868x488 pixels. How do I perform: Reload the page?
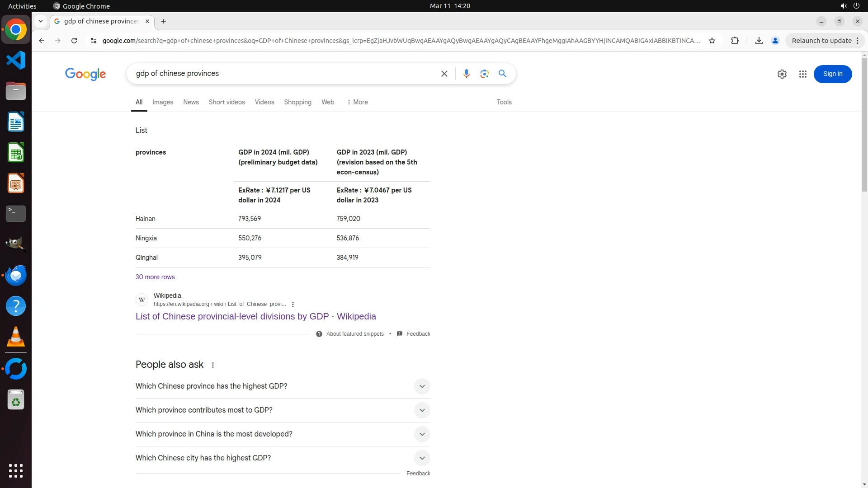(74, 41)
